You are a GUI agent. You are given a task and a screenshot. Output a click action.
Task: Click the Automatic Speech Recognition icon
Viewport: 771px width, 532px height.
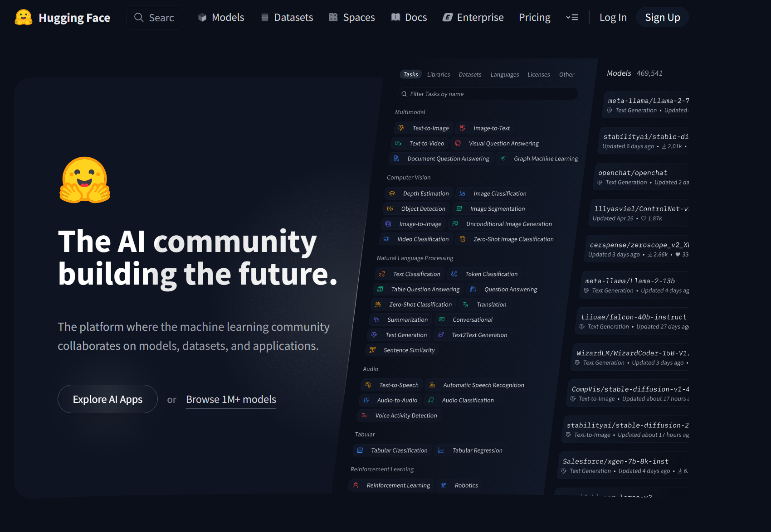tap(432, 385)
